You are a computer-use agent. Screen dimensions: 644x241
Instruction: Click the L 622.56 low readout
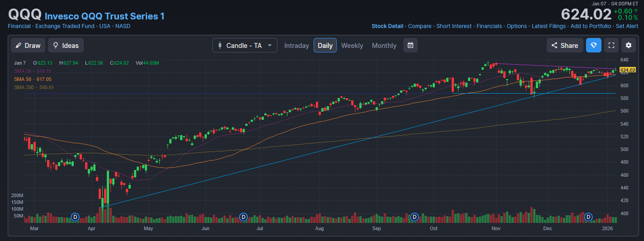tap(94, 63)
